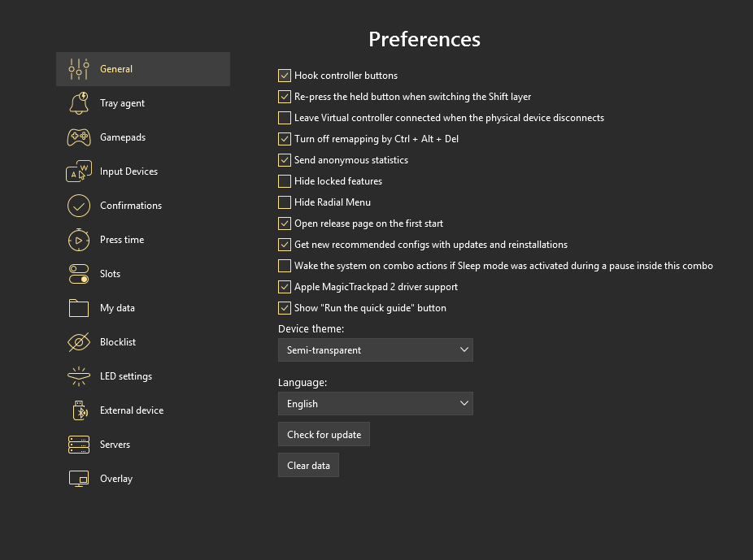Open the Overlay monitor icon
The image size is (753, 560).
coord(79,479)
